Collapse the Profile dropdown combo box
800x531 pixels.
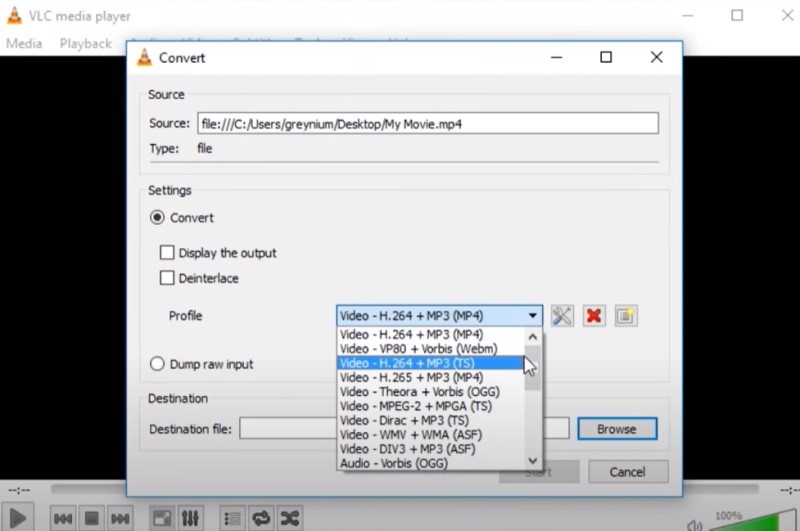(439, 316)
